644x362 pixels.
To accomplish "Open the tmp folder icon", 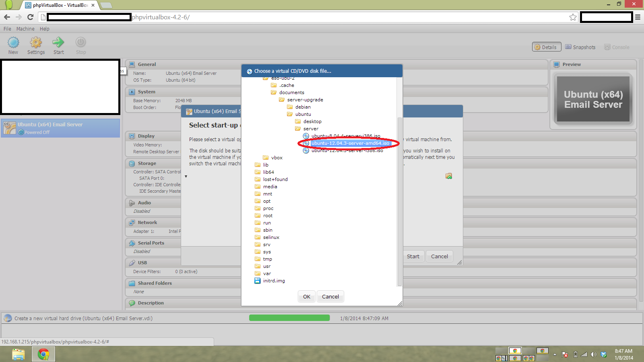I will (x=258, y=259).
